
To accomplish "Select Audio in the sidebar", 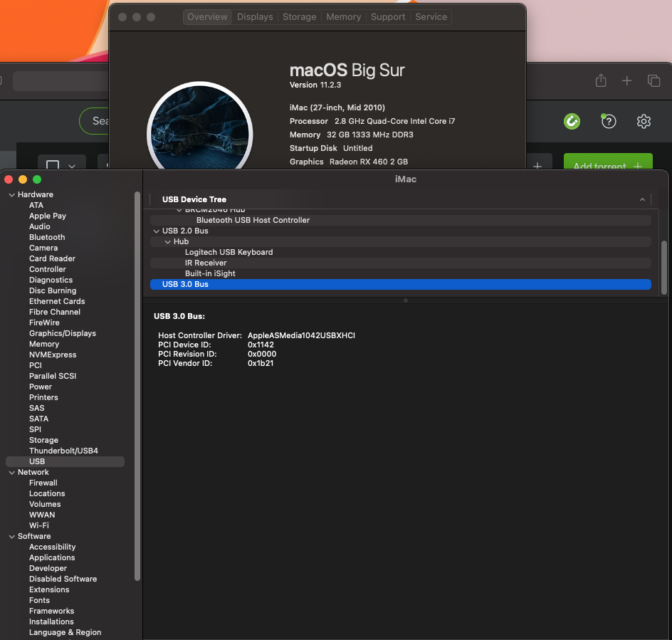I will click(39, 227).
